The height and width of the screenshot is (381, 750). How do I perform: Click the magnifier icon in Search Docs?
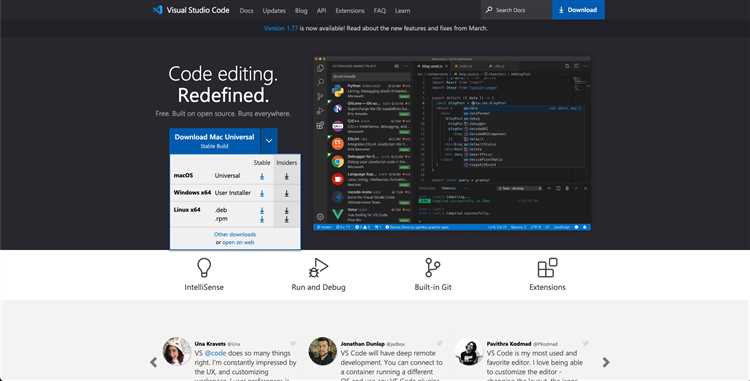489,10
